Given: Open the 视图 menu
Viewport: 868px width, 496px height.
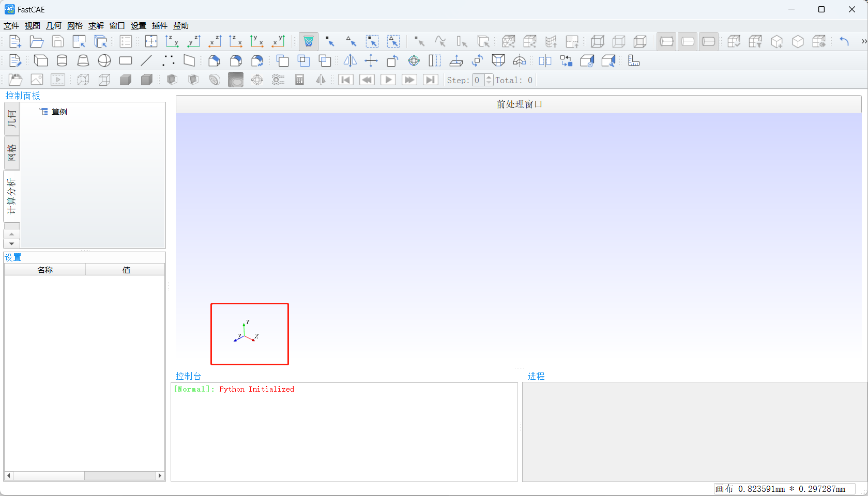Looking at the screenshot, I should (x=33, y=26).
